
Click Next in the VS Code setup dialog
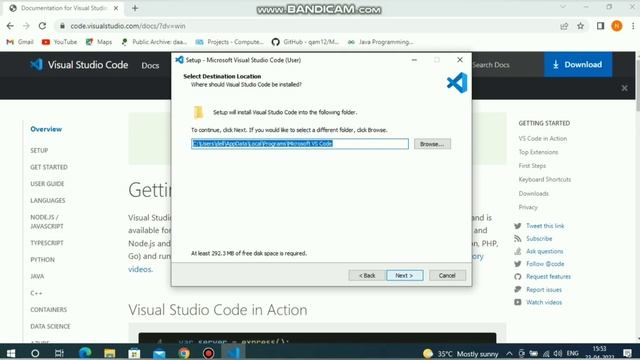(404, 276)
